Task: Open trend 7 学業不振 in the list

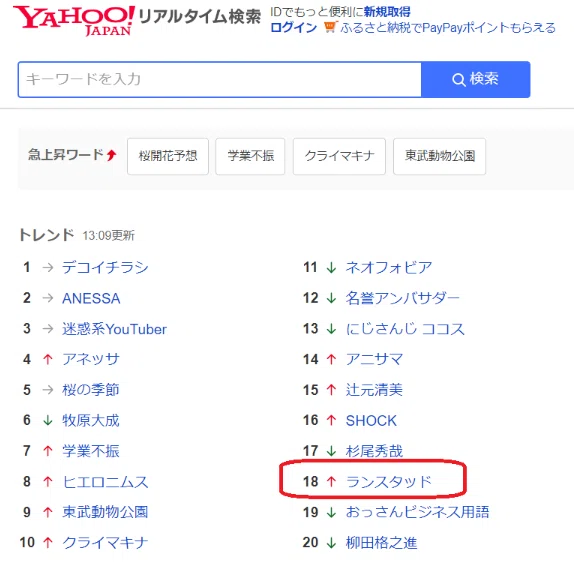Action: [90, 451]
